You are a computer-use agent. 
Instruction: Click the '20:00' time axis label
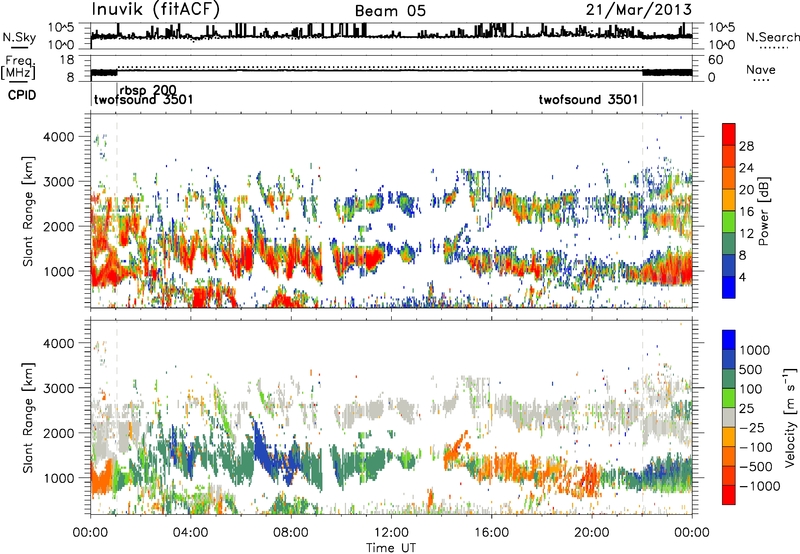pyautogui.click(x=591, y=533)
